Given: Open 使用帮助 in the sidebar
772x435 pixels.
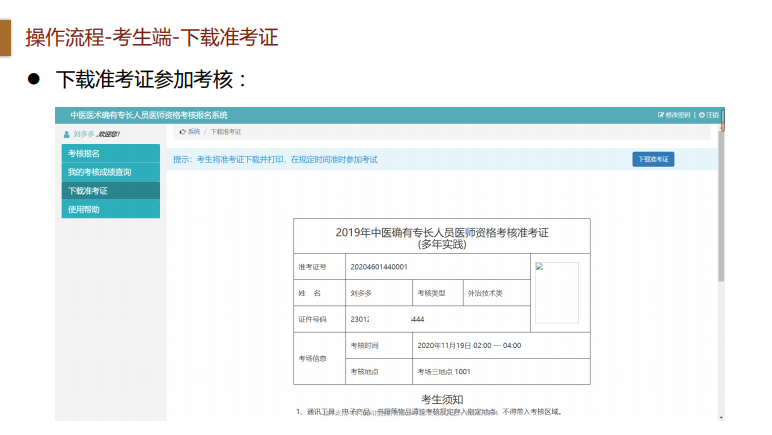Looking at the screenshot, I should pyautogui.click(x=84, y=209).
